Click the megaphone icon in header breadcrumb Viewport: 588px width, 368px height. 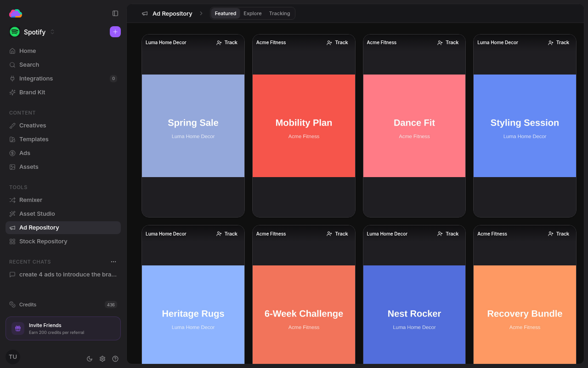pyautogui.click(x=145, y=13)
